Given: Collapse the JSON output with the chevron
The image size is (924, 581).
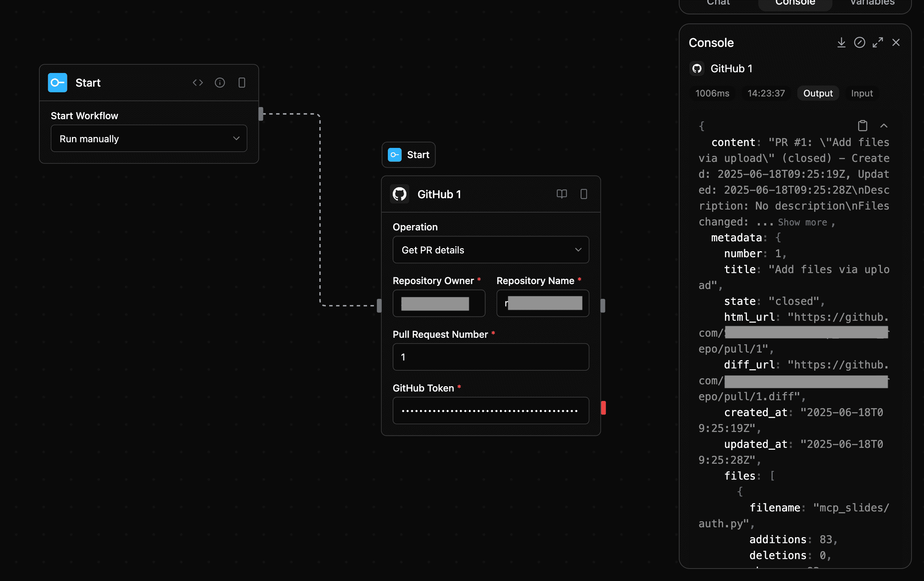Looking at the screenshot, I should (884, 126).
